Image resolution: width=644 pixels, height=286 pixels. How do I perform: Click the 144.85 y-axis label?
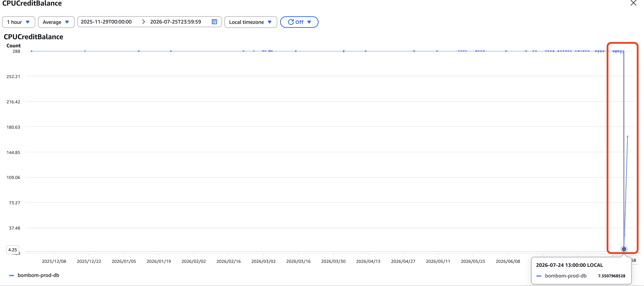click(13, 152)
